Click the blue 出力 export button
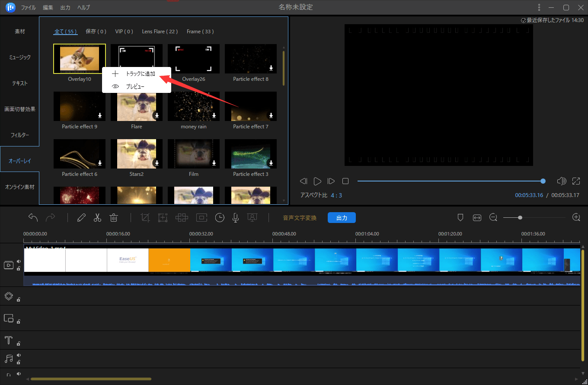 point(342,218)
